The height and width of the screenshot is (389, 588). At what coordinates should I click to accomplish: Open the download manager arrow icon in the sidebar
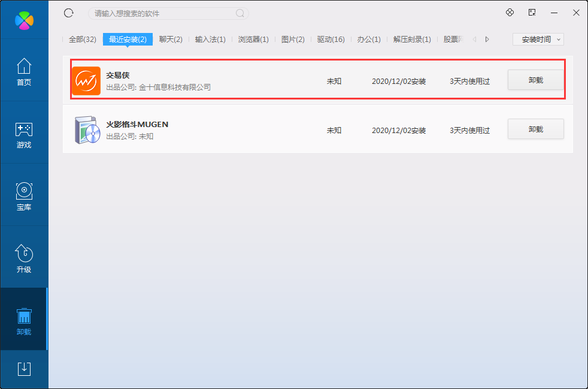(x=24, y=369)
